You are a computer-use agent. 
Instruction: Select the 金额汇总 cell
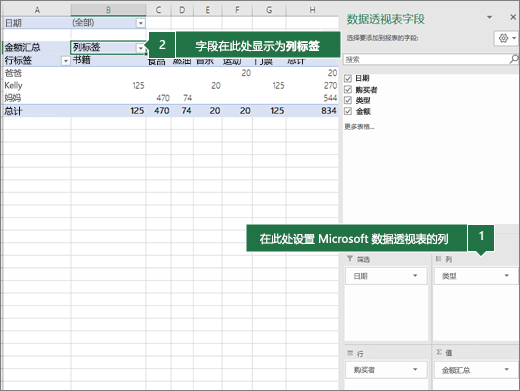pyautogui.click(x=36, y=47)
